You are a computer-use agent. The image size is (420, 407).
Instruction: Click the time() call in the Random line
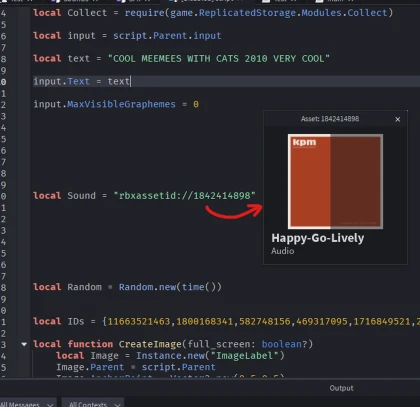[x=199, y=287]
